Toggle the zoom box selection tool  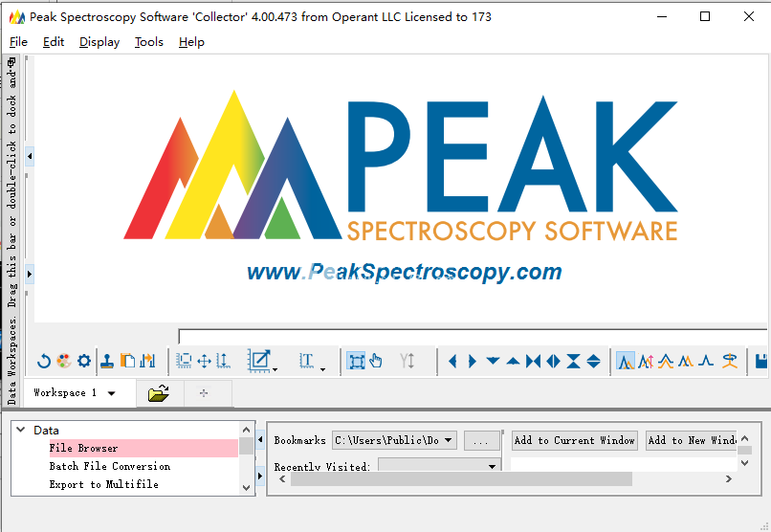pyautogui.click(x=356, y=362)
